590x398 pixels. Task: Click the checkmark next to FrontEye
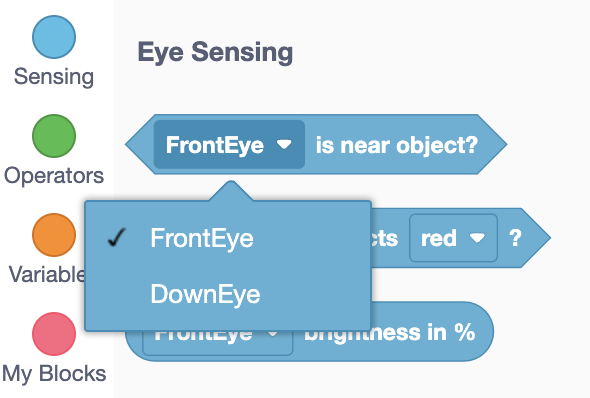point(116,237)
